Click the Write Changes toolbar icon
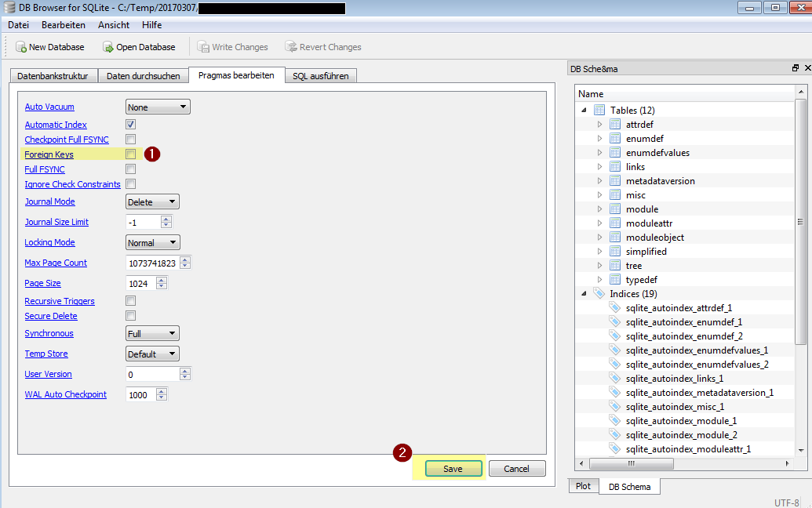The width and height of the screenshot is (812, 508). coord(203,47)
